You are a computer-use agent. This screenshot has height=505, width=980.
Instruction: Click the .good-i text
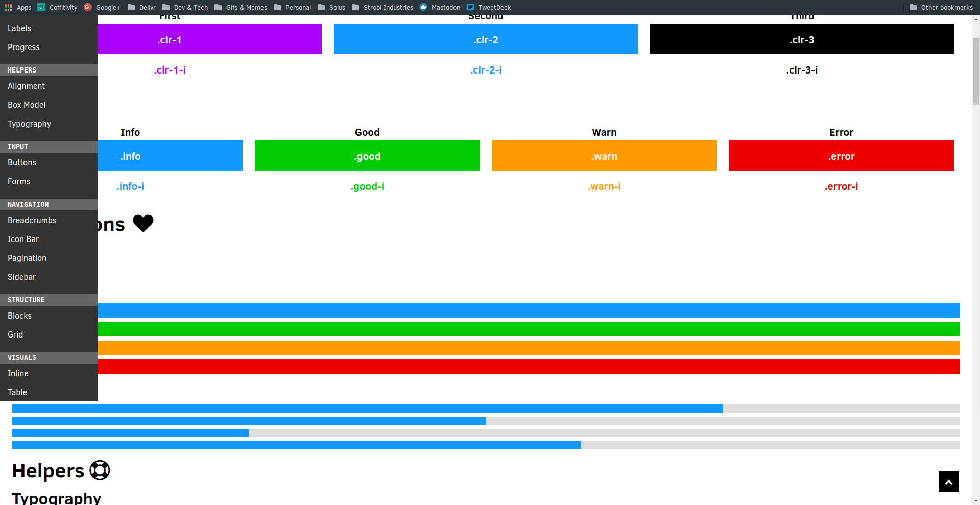tap(367, 186)
